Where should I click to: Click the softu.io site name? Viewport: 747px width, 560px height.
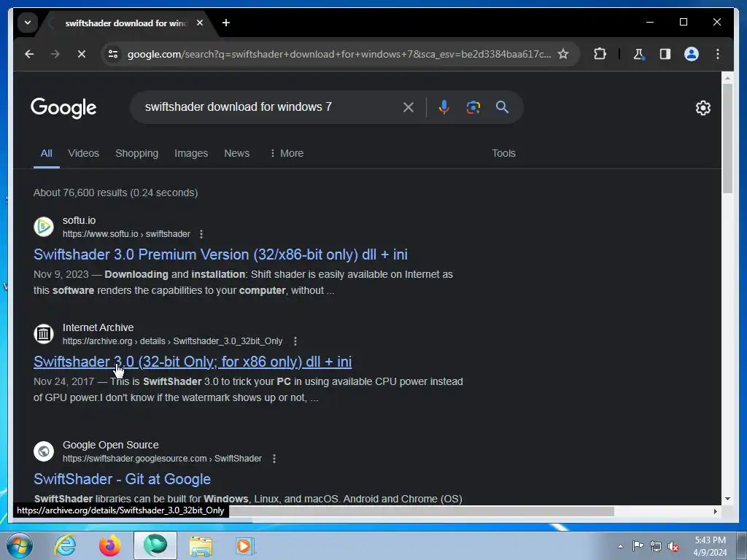point(79,220)
